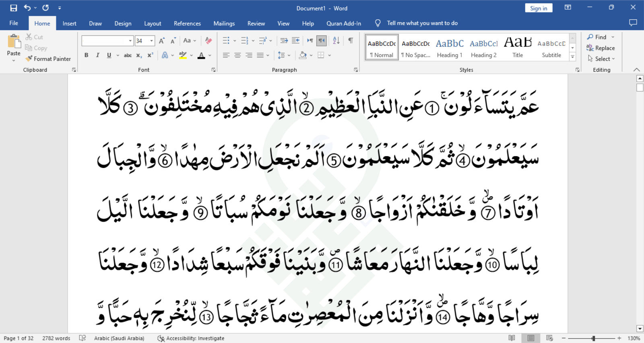Switch to the Review tab
This screenshot has width=644, height=343.
pyautogui.click(x=256, y=23)
